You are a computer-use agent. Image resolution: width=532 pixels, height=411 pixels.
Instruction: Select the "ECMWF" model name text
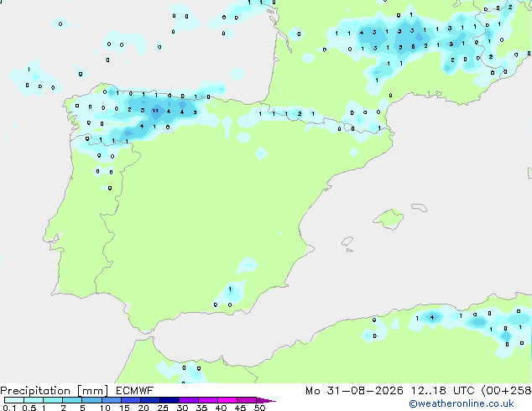click(134, 391)
